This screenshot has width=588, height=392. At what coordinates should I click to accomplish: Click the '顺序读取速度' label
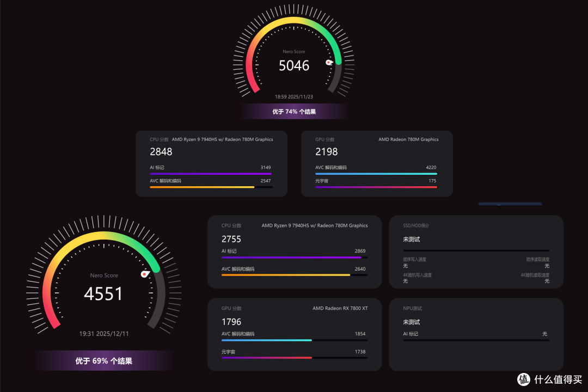point(538,259)
